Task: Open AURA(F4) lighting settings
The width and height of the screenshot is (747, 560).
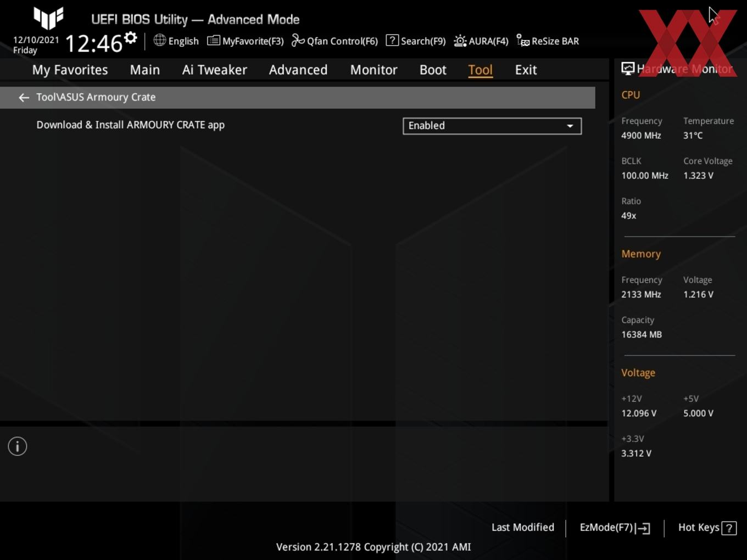Action: [481, 41]
